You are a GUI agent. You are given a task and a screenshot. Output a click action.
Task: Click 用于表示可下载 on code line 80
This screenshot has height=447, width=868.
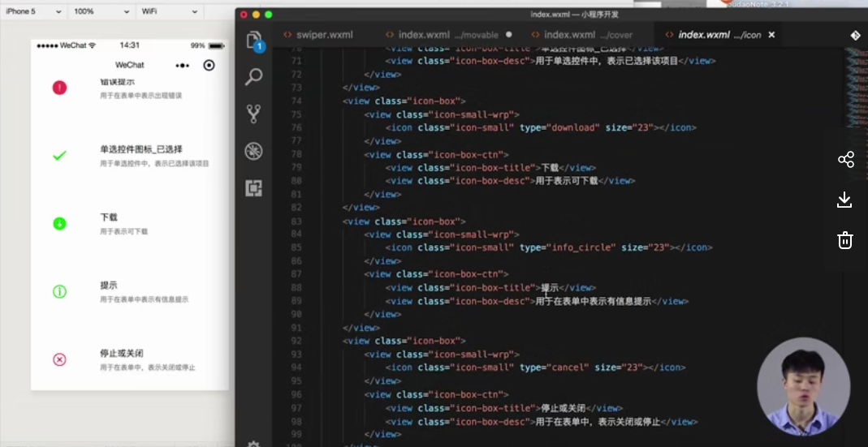coord(567,182)
